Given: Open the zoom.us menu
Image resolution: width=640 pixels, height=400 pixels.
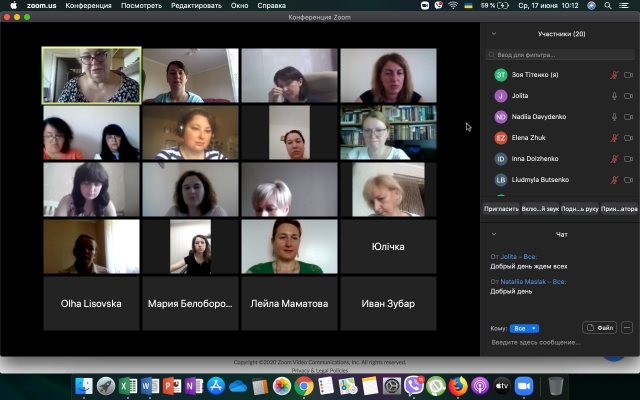Looking at the screenshot, I should coord(42,6).
